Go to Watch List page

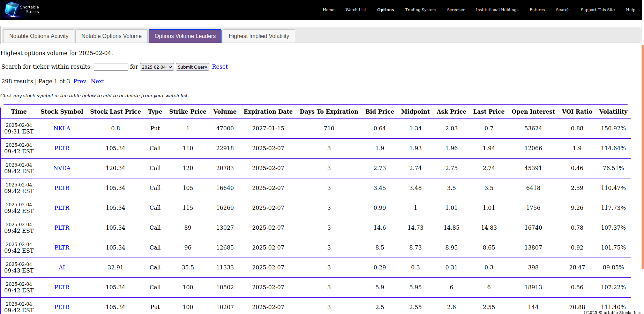pos(355,10)
